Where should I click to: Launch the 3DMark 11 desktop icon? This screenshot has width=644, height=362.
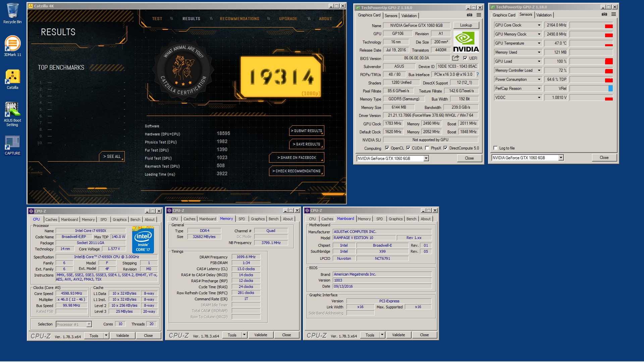[x=12, y=46]
